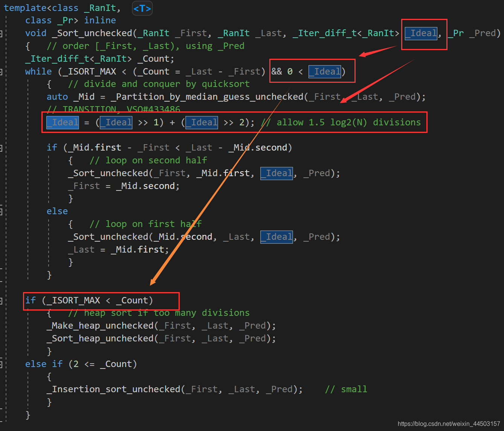Click '_Partition_by_median_guess_unchecked' function call
This screenshot has width=504, height=431.
[x=207, y=97]
